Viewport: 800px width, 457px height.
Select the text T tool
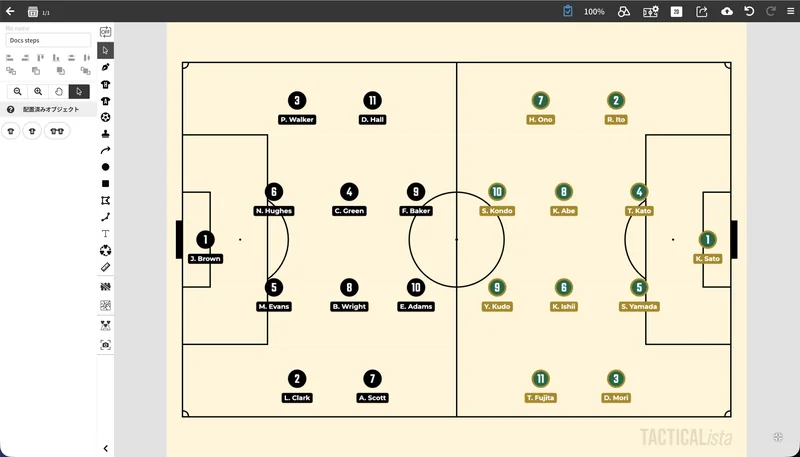[x=105, y=234]
